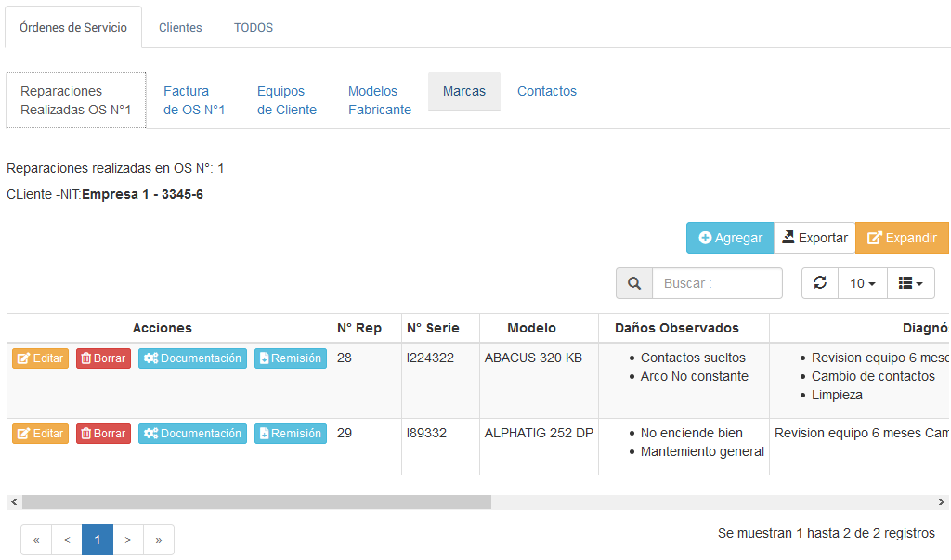Go to last page of pagination
The height and width of the screenshot is (560, 951).
point(159,540)
